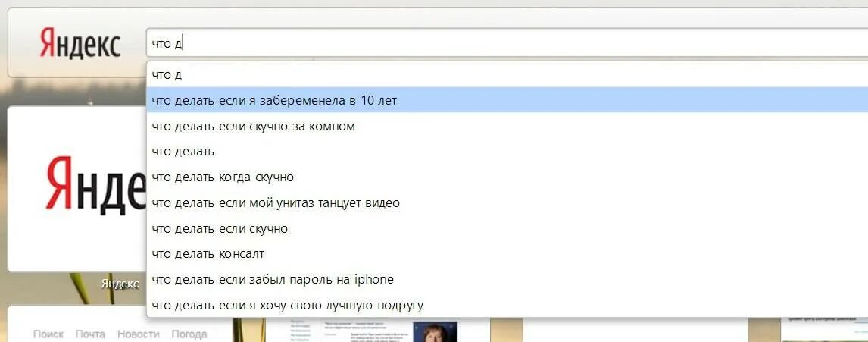Select suggestion 'что делать когда скучно'

[507, 177]
